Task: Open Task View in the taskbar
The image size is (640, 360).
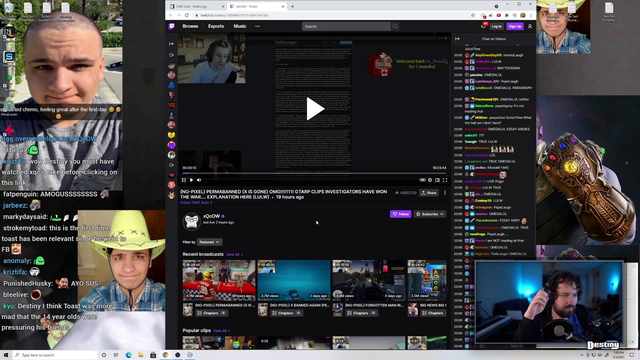Action: click(116, 355)
